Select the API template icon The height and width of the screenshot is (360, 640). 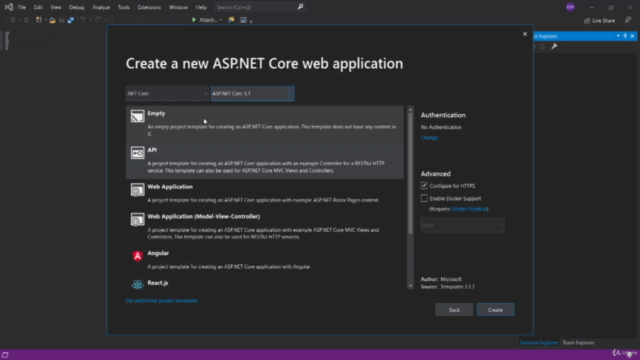click(x=138, y=153)
